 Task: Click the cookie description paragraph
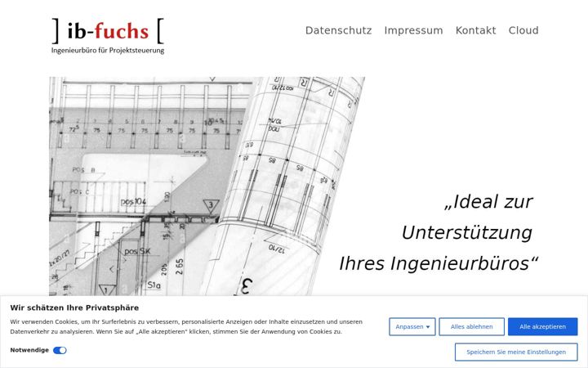point(186,326)
